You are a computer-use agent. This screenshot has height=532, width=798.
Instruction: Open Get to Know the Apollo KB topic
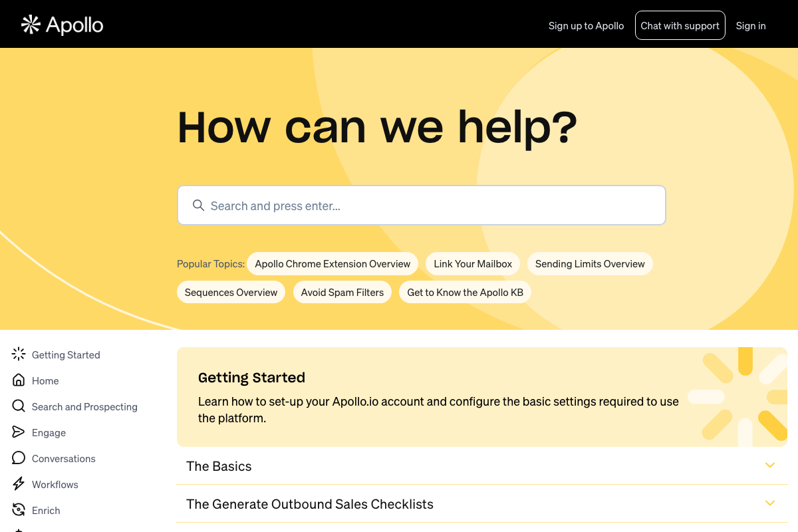tap(465, 292)
